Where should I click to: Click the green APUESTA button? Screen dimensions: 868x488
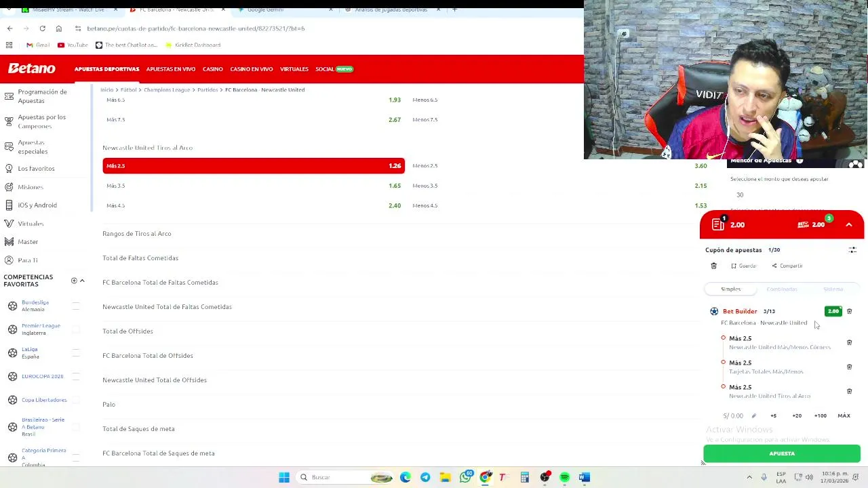coord(782,453)
